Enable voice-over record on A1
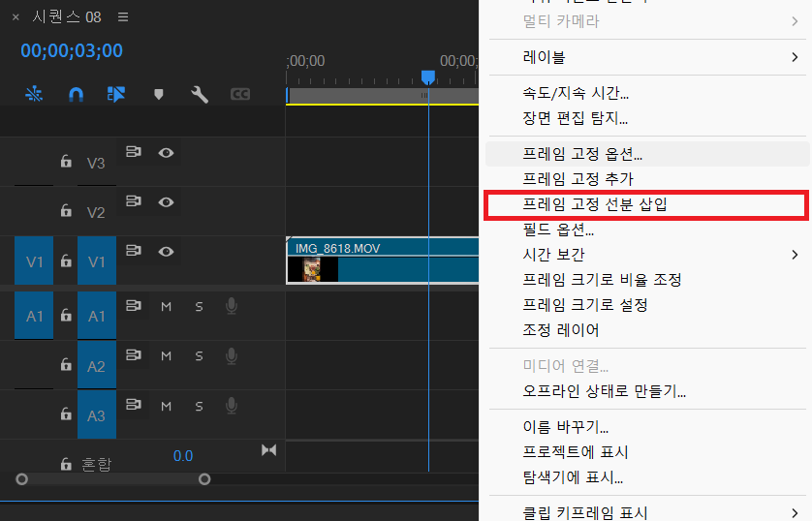 click(x=232, y=306)
